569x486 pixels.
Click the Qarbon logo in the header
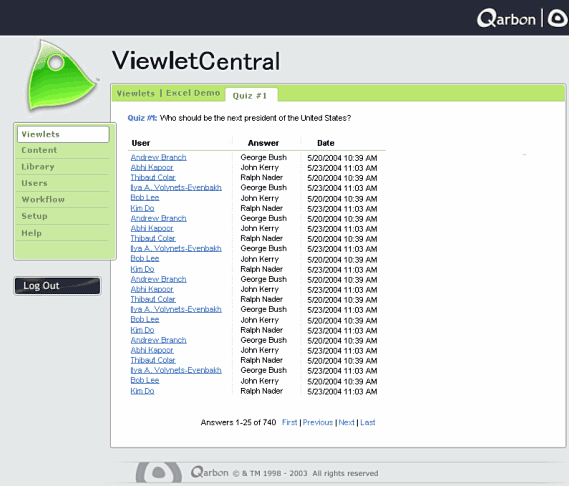[x=506, y=19]
